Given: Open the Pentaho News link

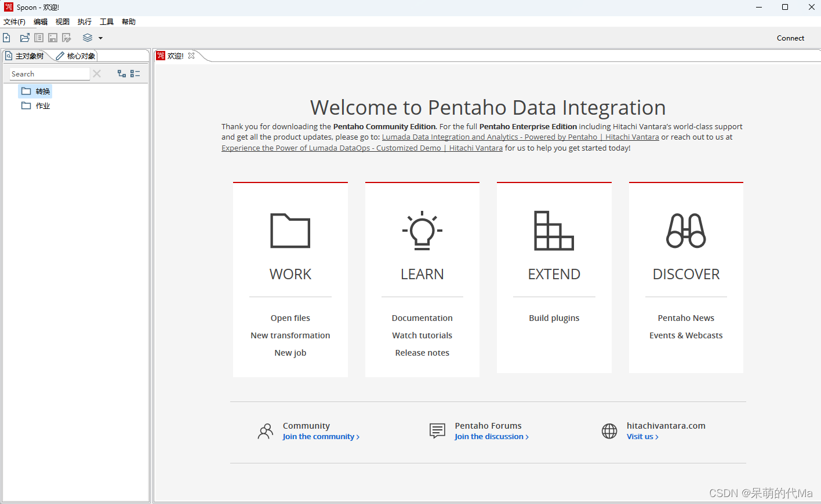Looking at the screenshot, I should 686,318.
